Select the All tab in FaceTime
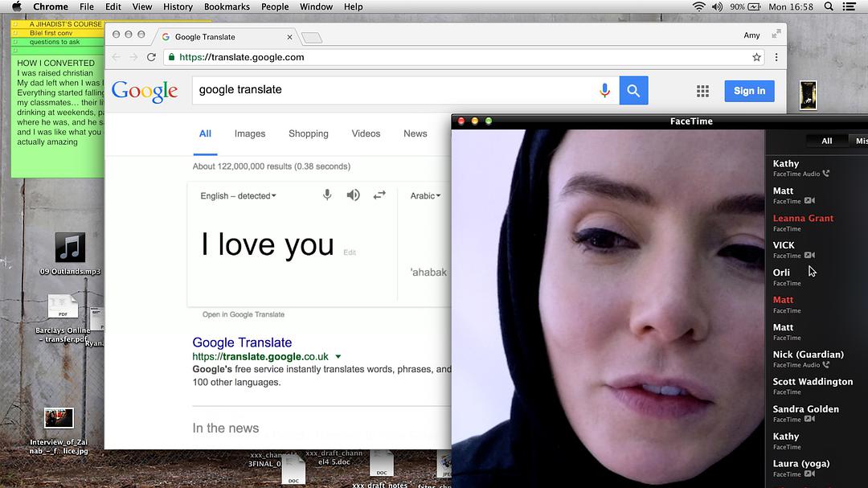This screenshot has width=868, height=488. 826,140
